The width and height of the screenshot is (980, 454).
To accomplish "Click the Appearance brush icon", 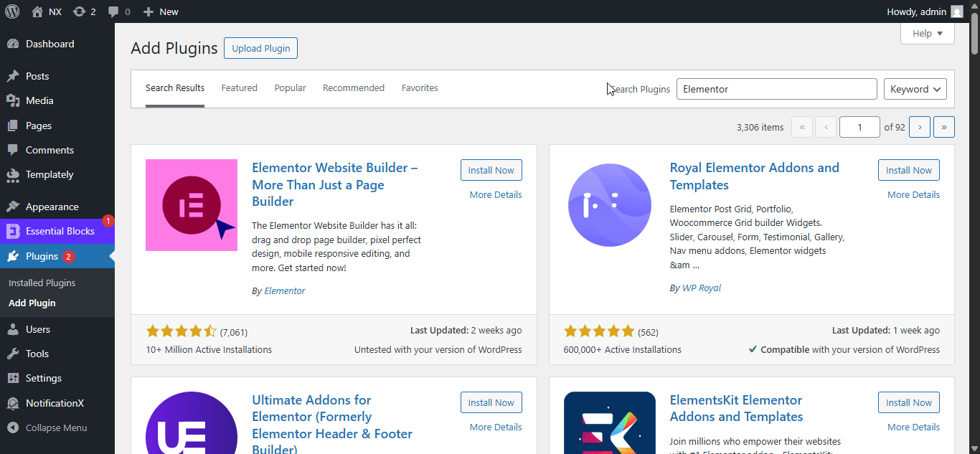I will 13,207.
